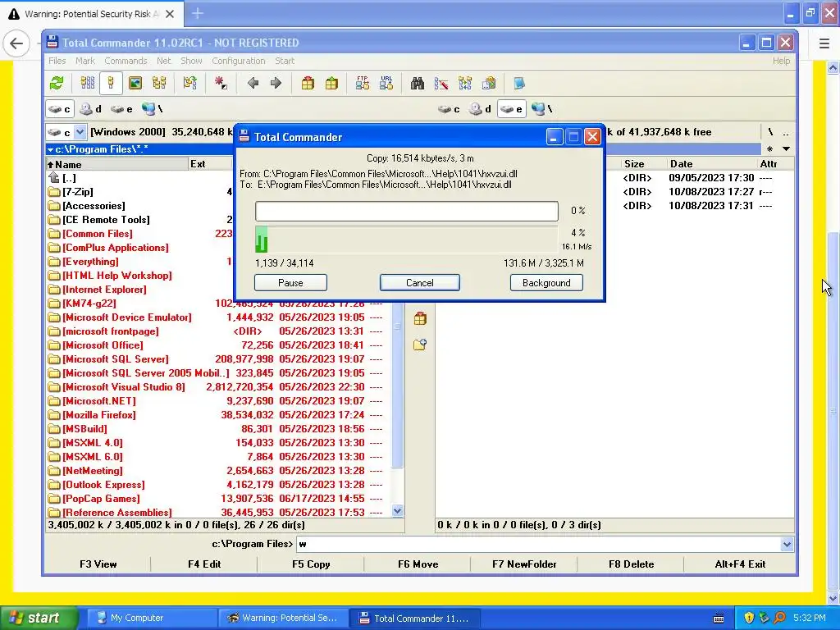Open the Net menu
Screen dimensions: 840x630
[163, 61]
